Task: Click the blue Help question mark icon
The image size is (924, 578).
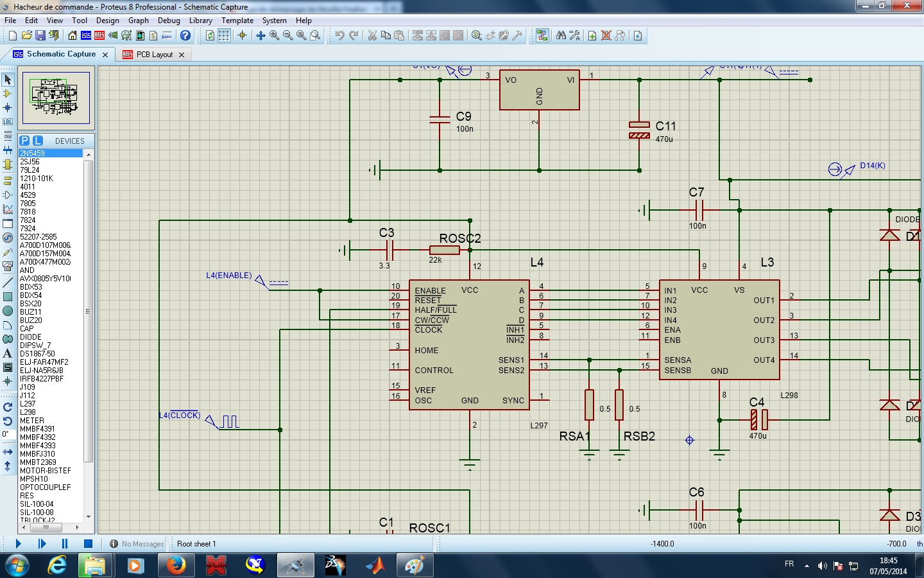Action: click(185, 35)
